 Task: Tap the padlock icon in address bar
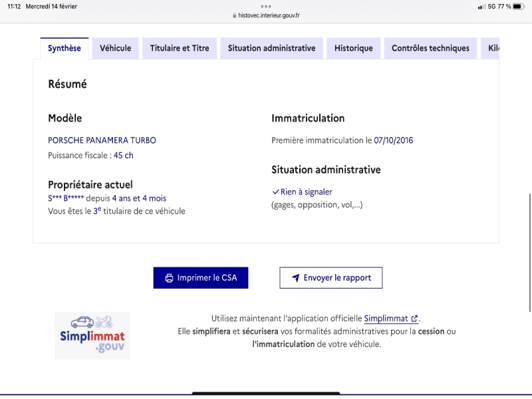(235, 15)
